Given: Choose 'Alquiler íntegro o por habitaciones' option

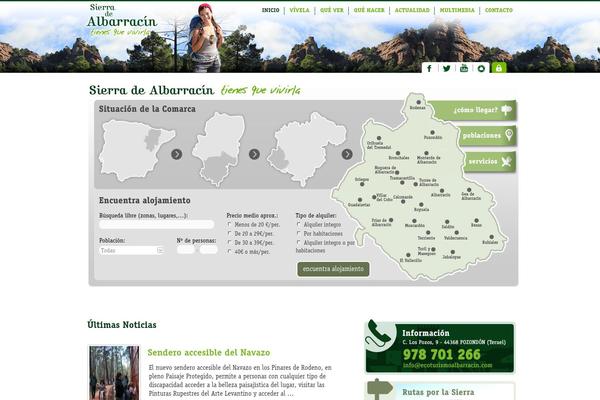Looking at the screenshot, I should click(x=298, y=242).
